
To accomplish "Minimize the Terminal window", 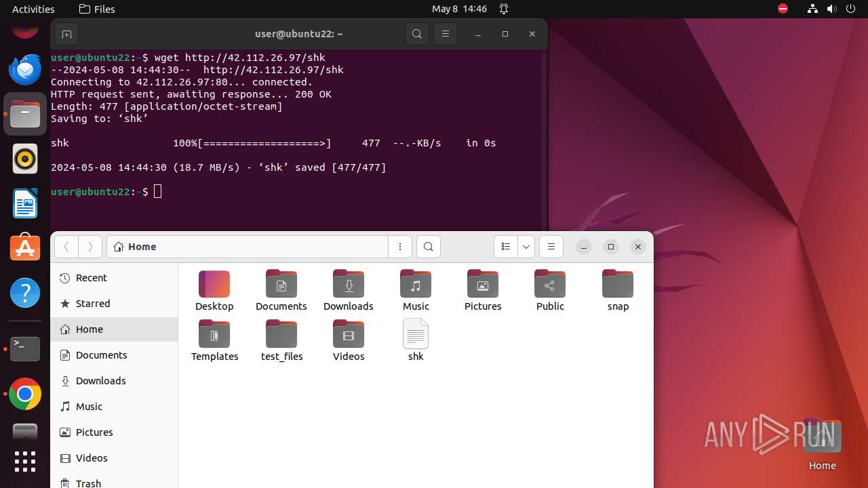I will click(x=478, y=34).
